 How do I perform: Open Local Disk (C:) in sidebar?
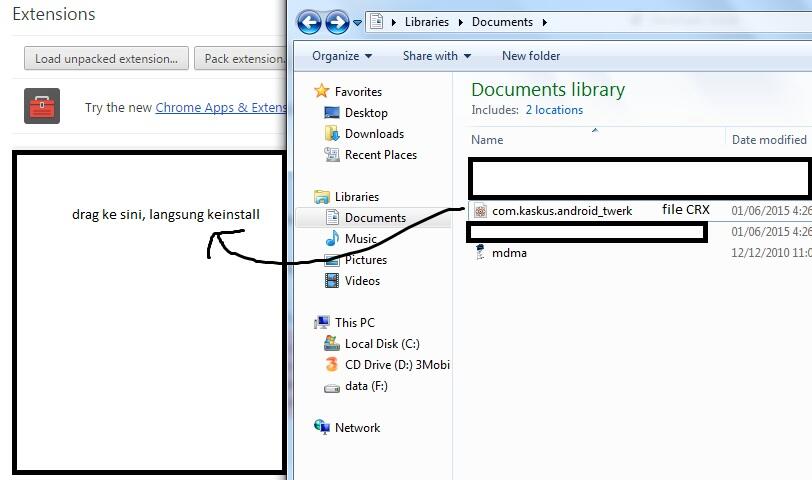coord(382,344)
